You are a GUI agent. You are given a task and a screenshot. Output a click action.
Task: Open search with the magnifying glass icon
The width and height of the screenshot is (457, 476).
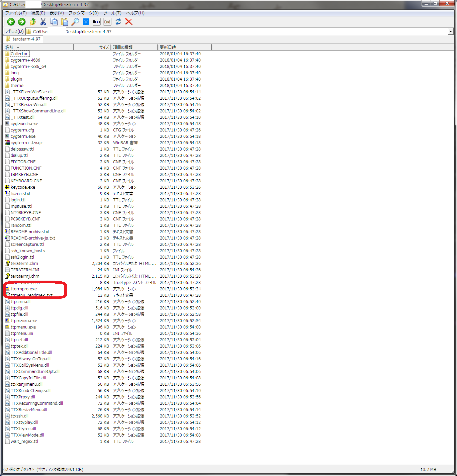coord(75,22)
